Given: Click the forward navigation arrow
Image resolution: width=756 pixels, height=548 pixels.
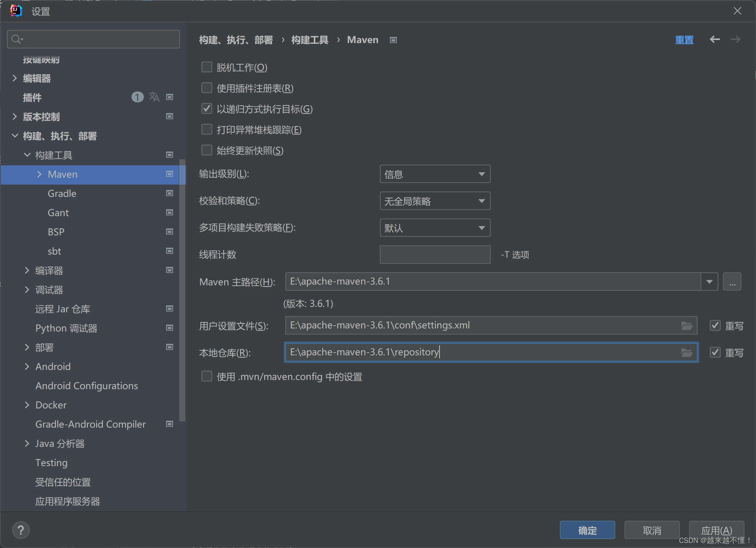Looking at the screenshot, I should click(x=735, y=39).
